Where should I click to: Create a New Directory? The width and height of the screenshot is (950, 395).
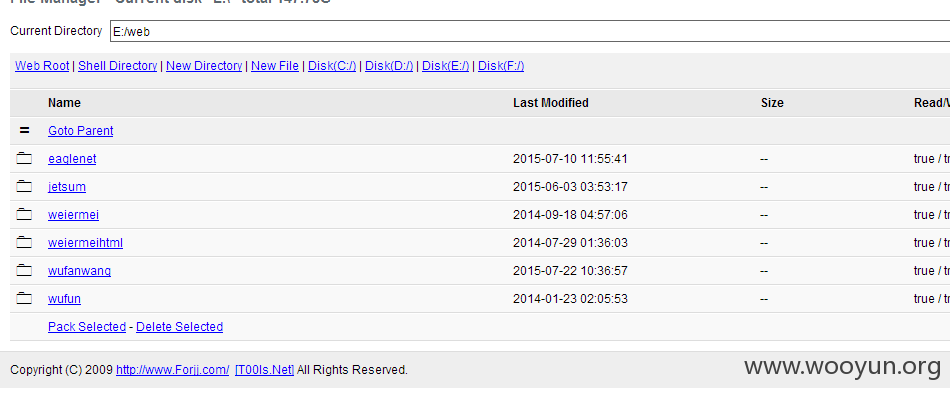tap(204, 66)
